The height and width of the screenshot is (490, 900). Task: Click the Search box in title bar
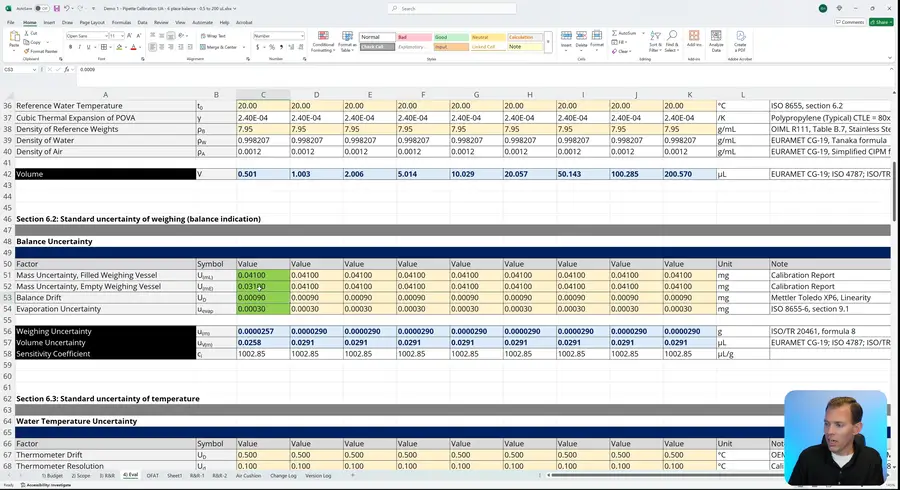pyautogui.click(x=450, y=8)
